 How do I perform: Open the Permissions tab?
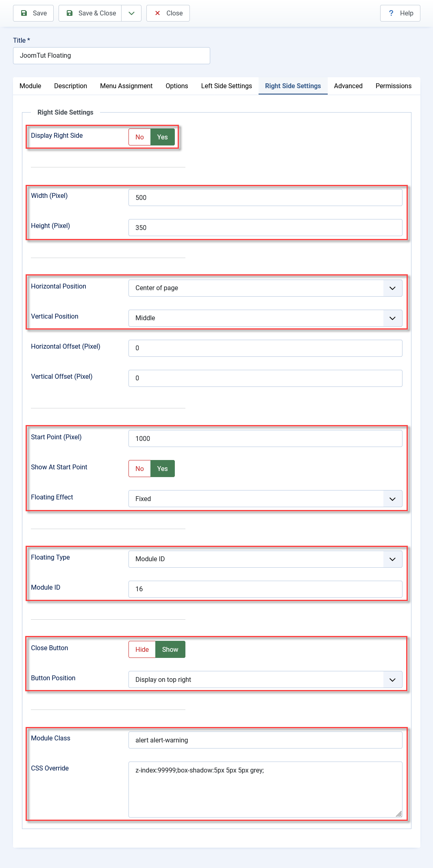click(394, 86)
